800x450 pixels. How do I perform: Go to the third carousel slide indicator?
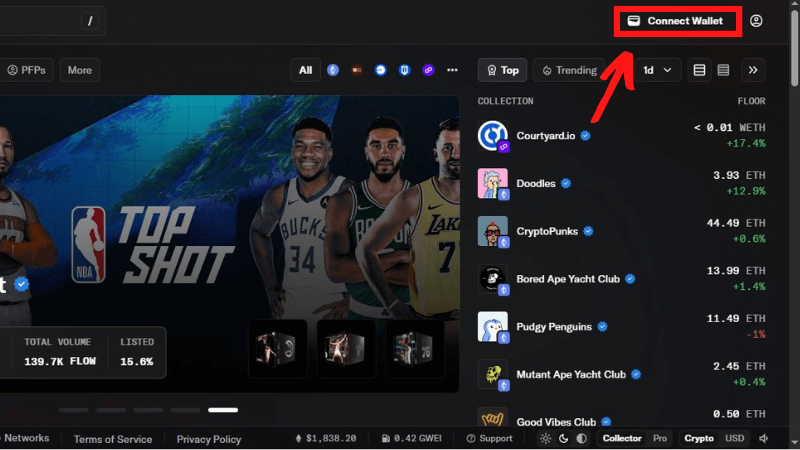pos(148,410)
